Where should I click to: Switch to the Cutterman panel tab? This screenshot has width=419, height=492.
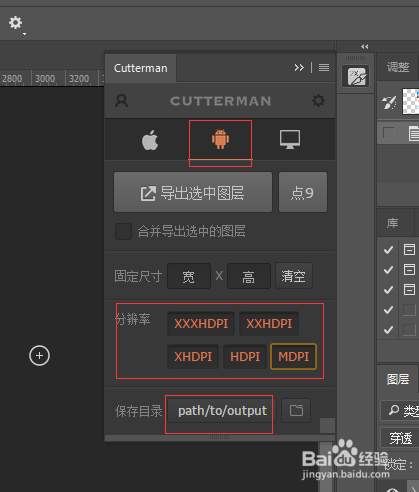point(141,68)
